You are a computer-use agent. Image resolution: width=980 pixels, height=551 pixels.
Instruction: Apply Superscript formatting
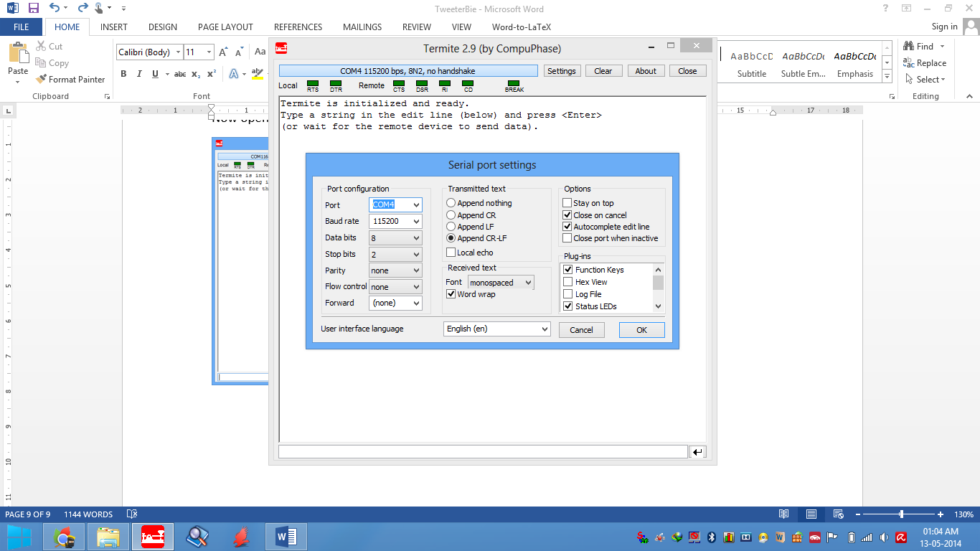point(212,74)
